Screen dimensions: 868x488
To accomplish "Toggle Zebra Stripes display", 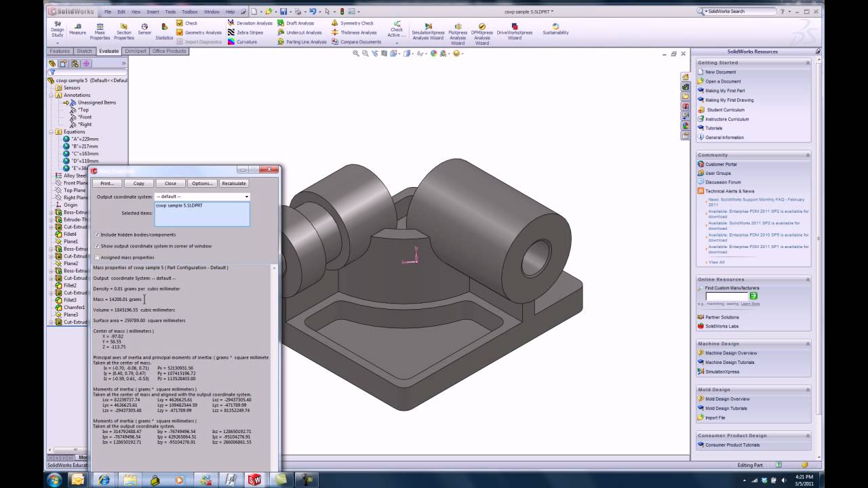I will [245, 33].
